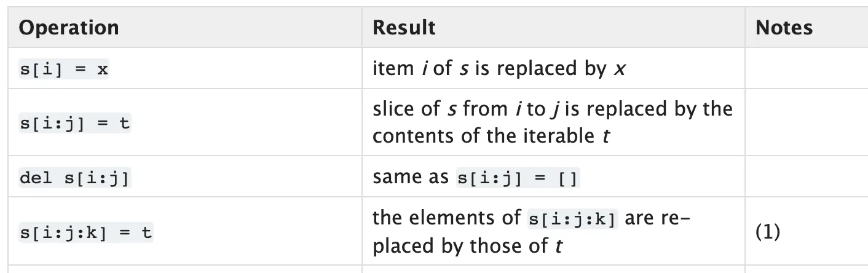Click the s[i:j] = t operation code
The image size is (868, 273).
(75, 124)
